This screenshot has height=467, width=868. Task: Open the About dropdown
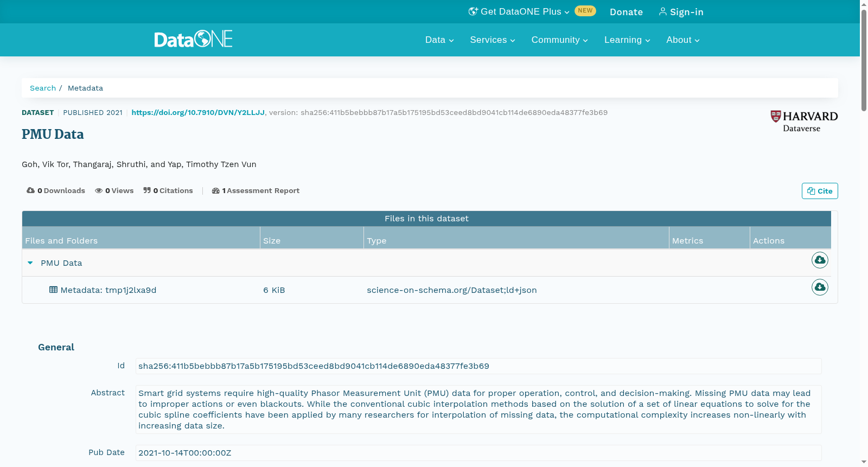pyautogui.click(x=683, y=40)
